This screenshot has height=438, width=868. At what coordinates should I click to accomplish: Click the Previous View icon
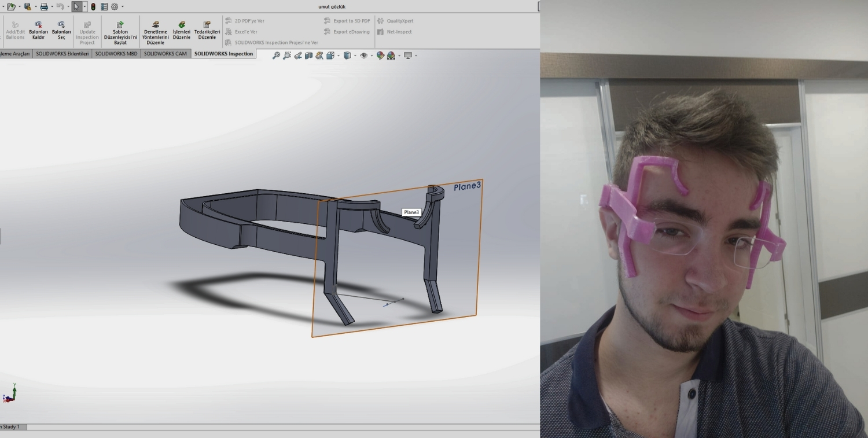tap(298, 56)
